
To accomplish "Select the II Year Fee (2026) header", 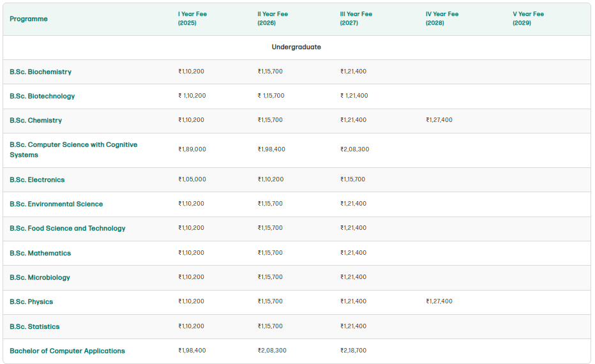I will click(272, 19).
